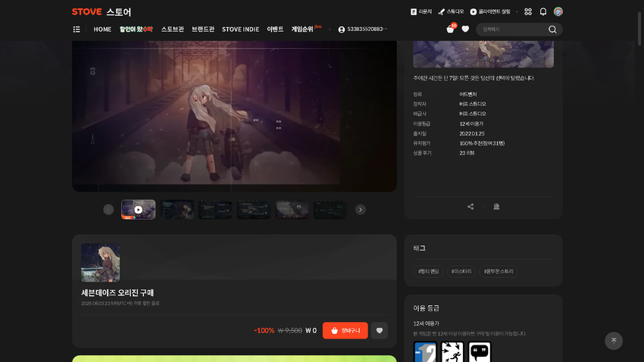
Task: Show previous media thumbnails
Action: point(108,210)
